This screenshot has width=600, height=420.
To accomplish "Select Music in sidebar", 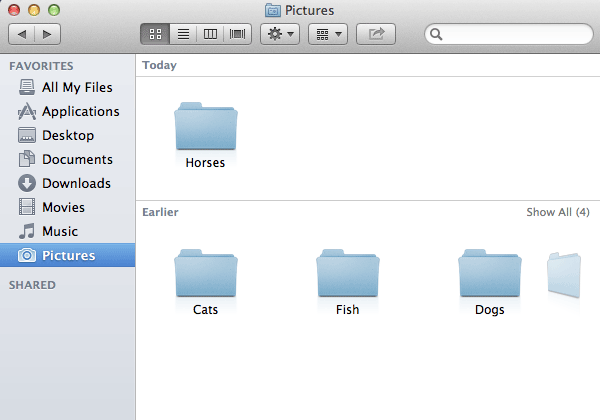I will pos(67,231).
